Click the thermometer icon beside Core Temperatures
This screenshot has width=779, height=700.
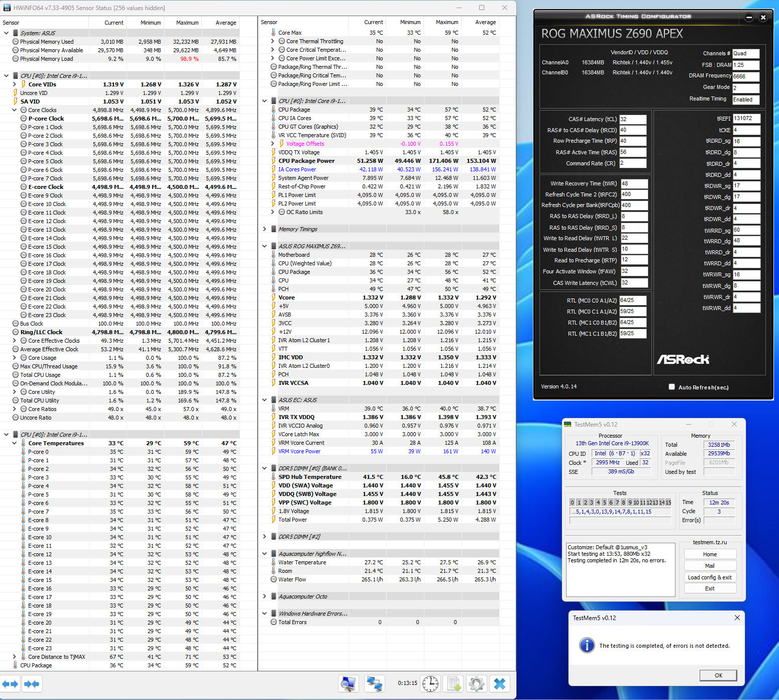[x=23, y=443]
